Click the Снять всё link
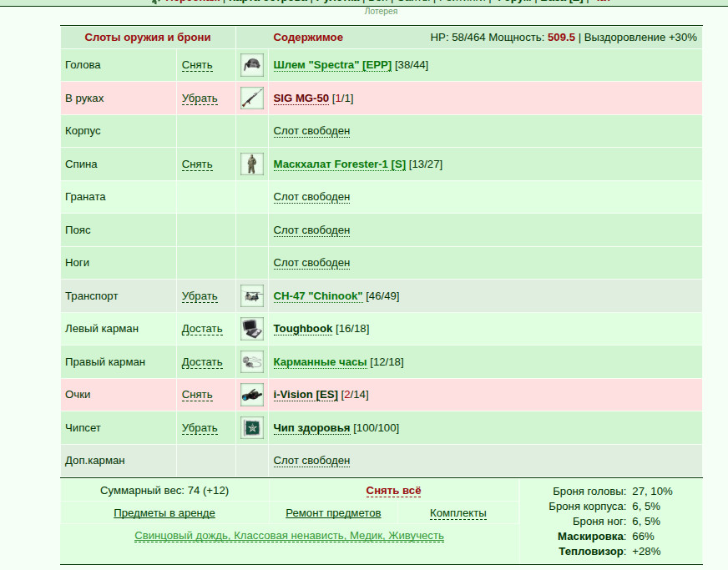728x570 pixels. pos(393,491)
